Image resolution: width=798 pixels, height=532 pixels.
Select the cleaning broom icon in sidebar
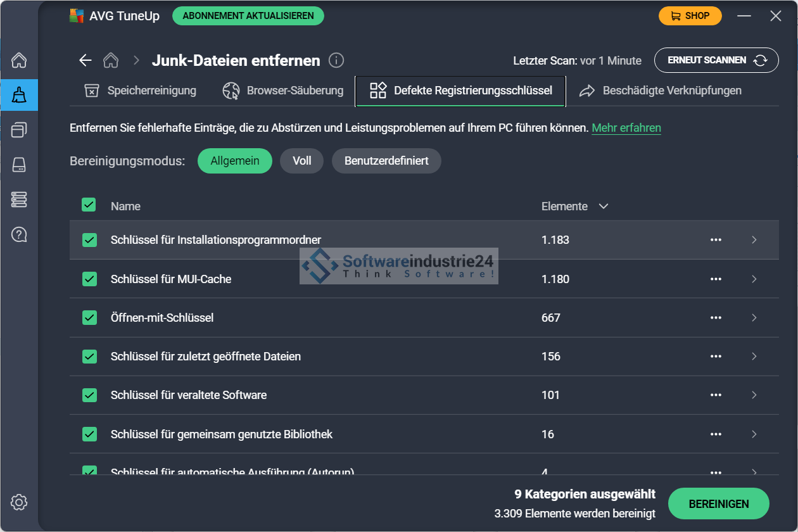[19, 96]
